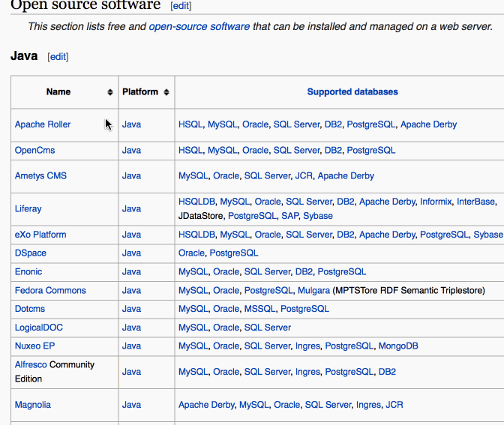Go to the Ametys CMS page
Screen dimensions: 504x425
40,175
